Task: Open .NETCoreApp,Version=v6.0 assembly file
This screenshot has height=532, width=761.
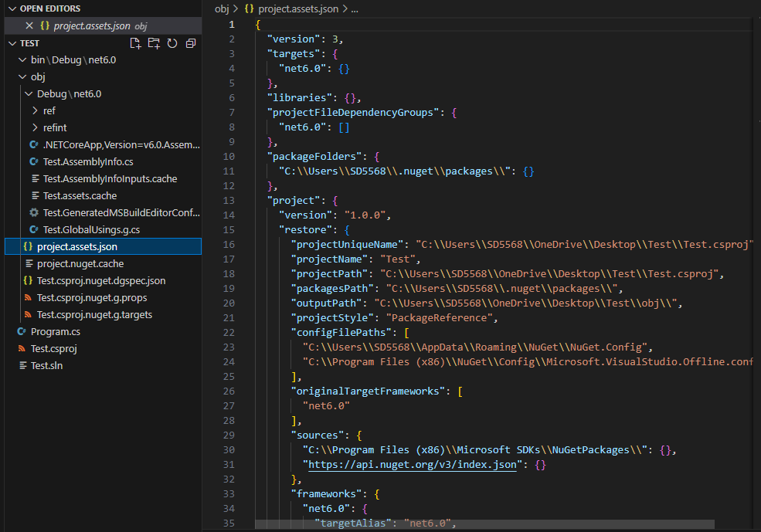Action: coord(103,144)
